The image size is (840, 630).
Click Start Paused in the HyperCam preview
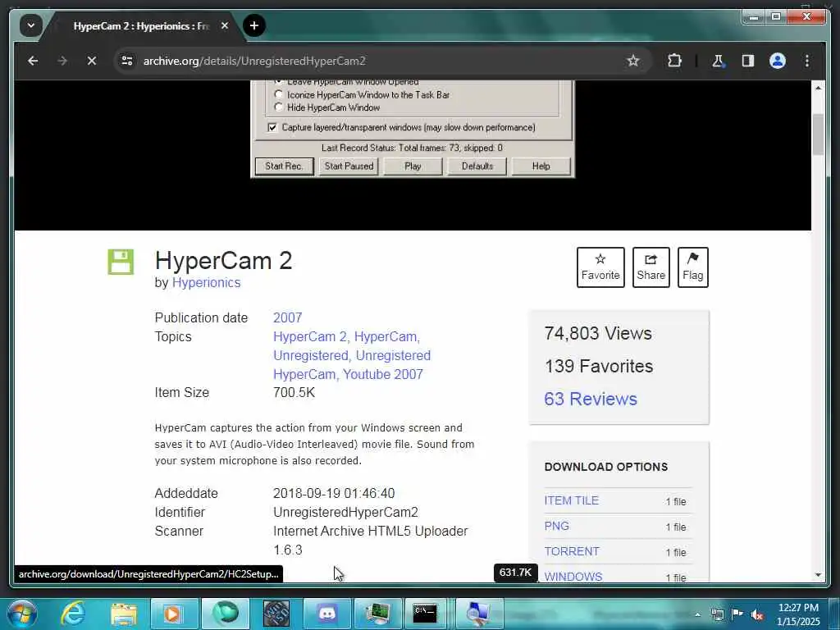349,166
